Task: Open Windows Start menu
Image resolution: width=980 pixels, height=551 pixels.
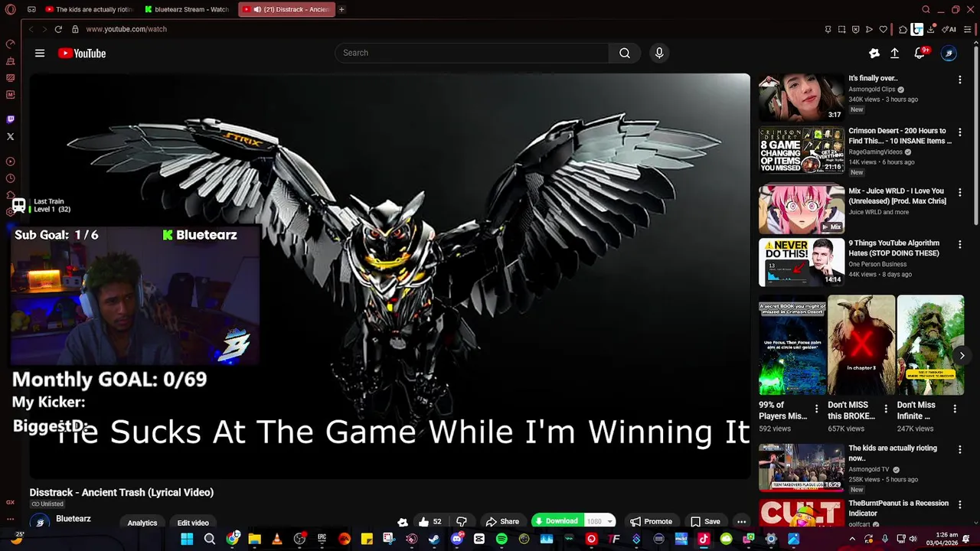Action: [x=187, y=540]
